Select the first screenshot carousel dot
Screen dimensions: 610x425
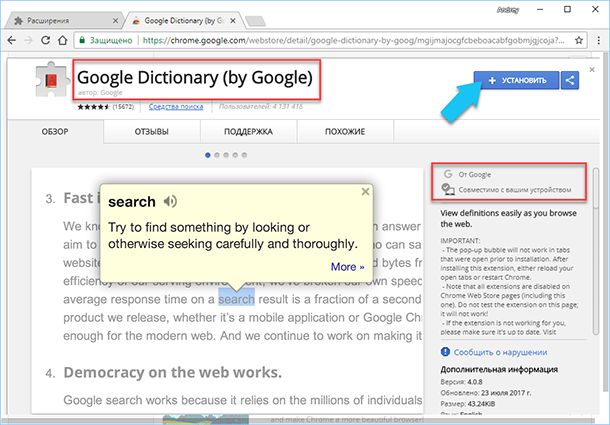click(208, 155)
